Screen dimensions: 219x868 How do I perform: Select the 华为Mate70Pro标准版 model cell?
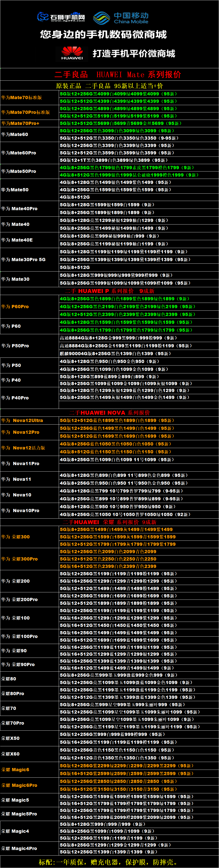(30, 112)
